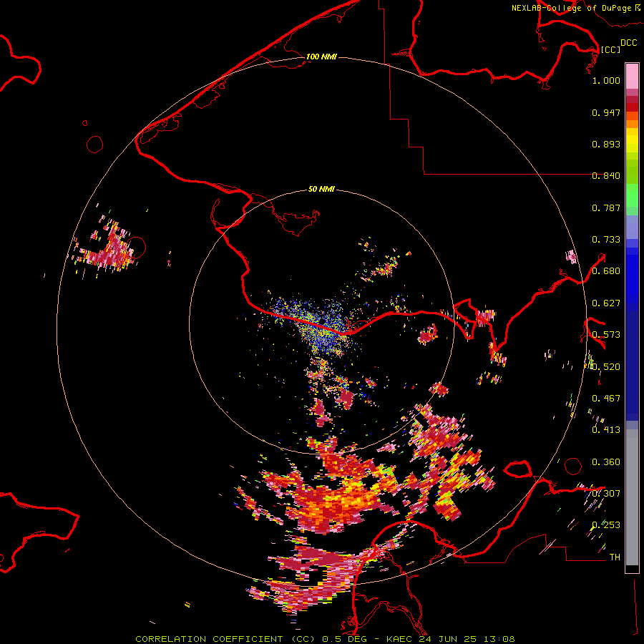
Task: Click the 0.573 scale value
Action: 606,335
